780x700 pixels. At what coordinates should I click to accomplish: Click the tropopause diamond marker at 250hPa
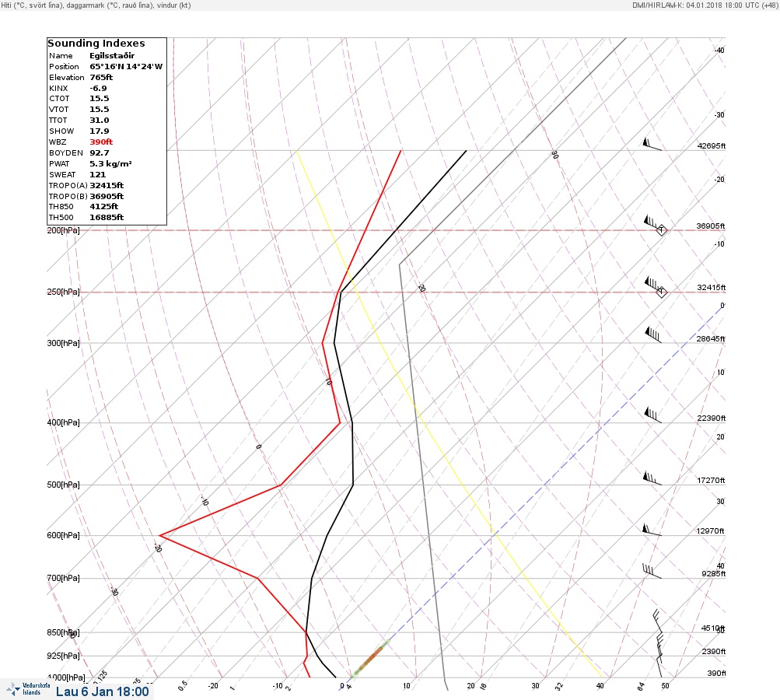[661, 292]
